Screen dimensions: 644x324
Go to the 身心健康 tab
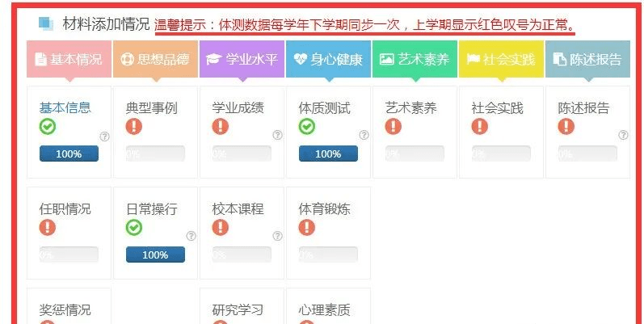coord(328,59)
